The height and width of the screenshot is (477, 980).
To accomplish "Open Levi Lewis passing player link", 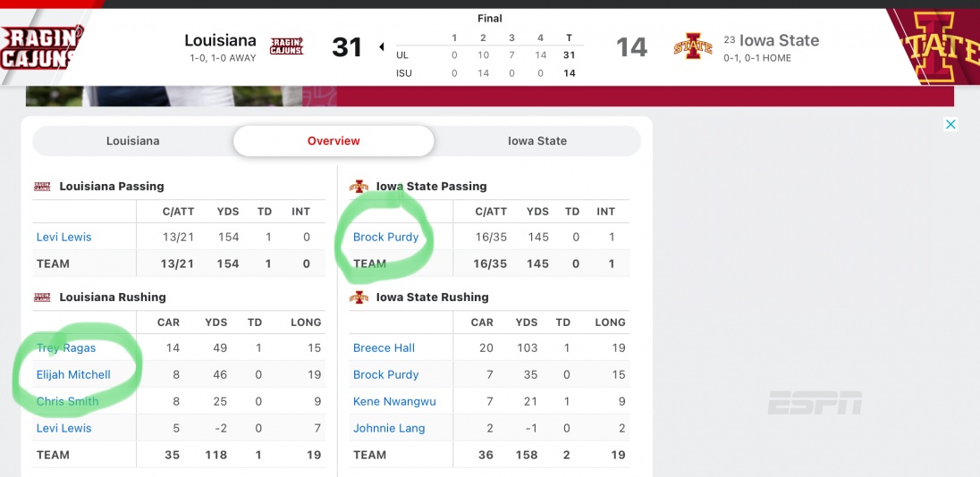I will (64, 237).
